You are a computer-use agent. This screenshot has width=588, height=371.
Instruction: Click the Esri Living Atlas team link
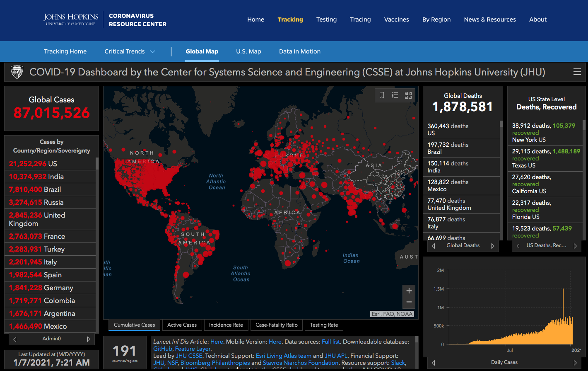click(283, 356)
